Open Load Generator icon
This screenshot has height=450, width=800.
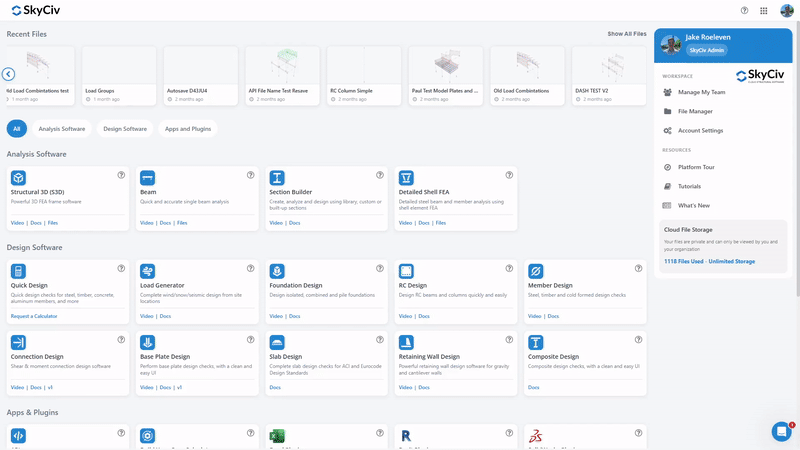click(147, 271)
